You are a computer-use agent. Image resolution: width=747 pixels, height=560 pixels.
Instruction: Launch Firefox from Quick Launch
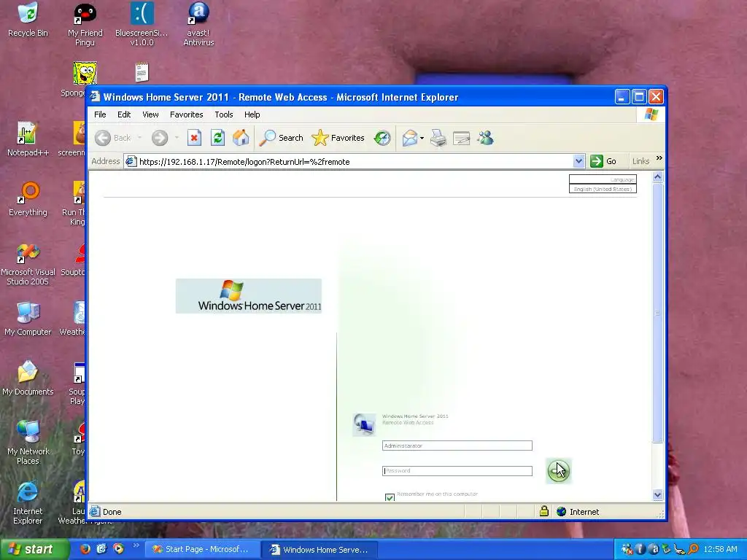click(85, 549)
